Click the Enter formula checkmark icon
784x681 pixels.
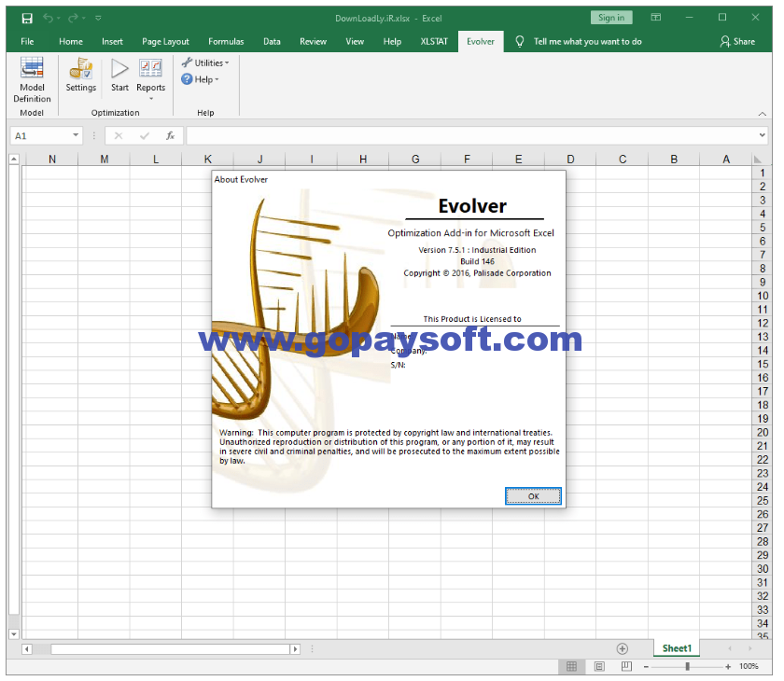[145, 136]
